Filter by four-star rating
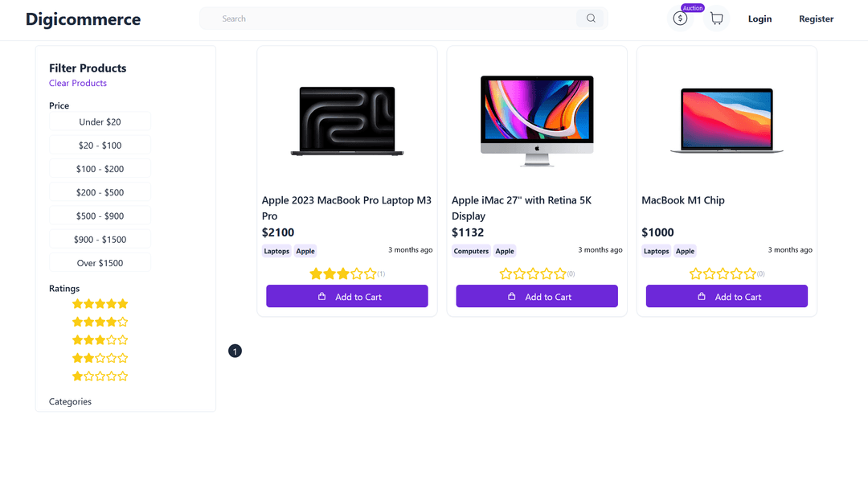The width and height of the screenshot is (868, 489). pos(100,322)
